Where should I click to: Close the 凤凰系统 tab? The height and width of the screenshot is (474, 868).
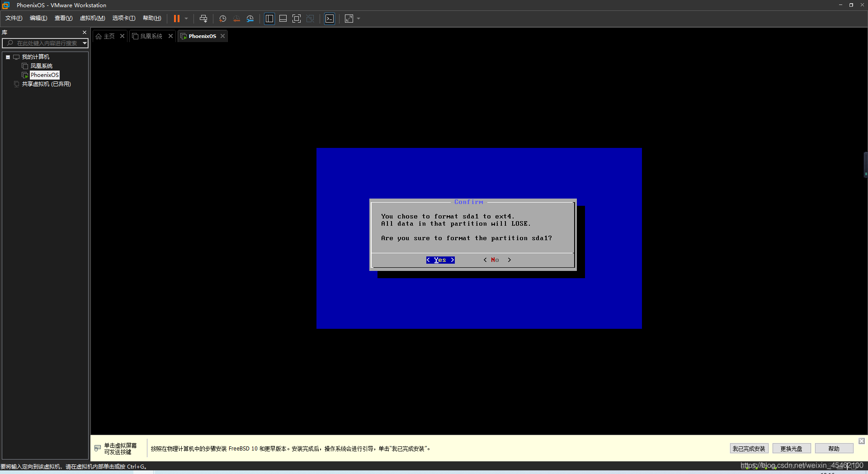170,36
